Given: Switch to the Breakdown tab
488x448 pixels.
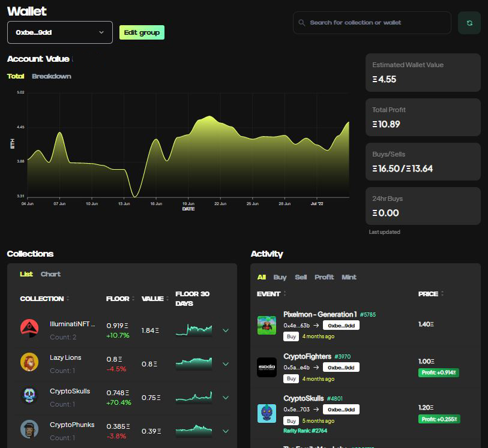Looking at the screenshot, I should [x=53, y=76].
